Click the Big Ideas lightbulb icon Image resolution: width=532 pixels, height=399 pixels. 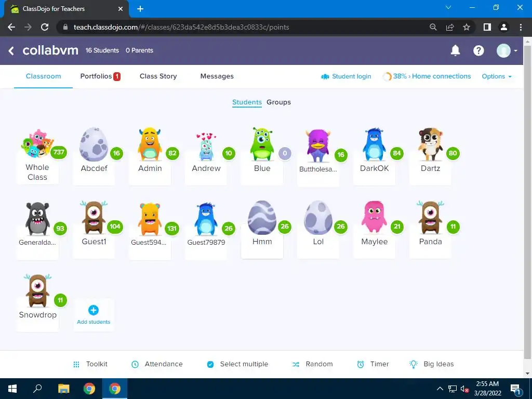pyautogui.click(x=413, y=364)
